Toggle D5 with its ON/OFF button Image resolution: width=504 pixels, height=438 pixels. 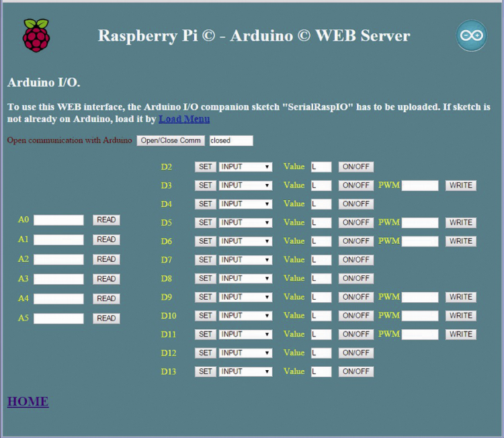click(355, 223)
